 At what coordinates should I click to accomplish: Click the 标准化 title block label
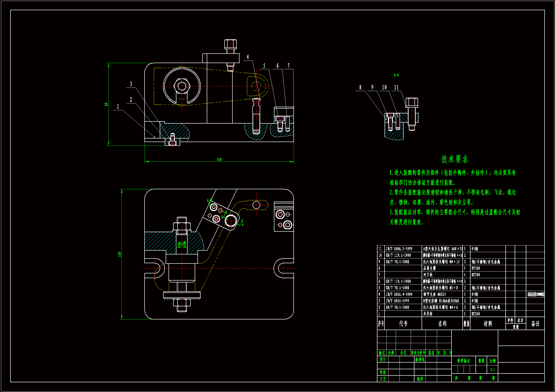click(420, 360)
